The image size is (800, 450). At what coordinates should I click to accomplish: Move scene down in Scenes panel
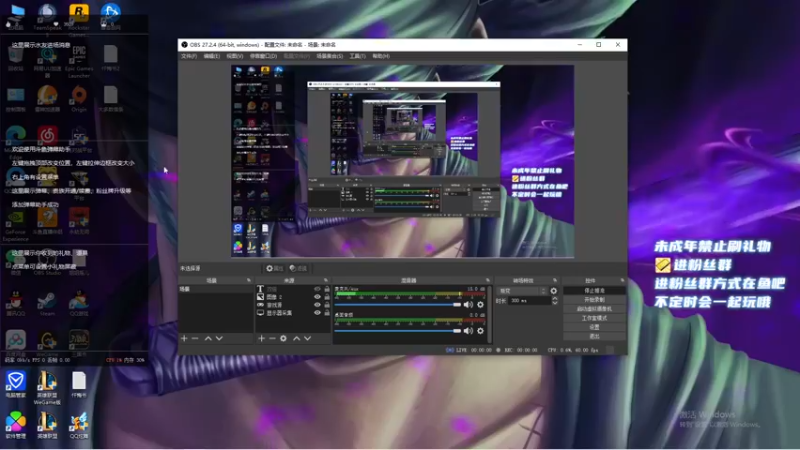(x=219, y=338)
